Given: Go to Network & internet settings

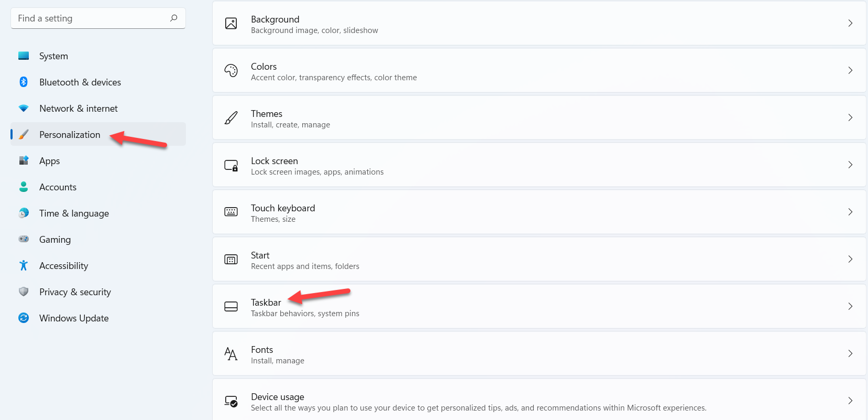Looking at the screenshot, I should coord(79,109).
